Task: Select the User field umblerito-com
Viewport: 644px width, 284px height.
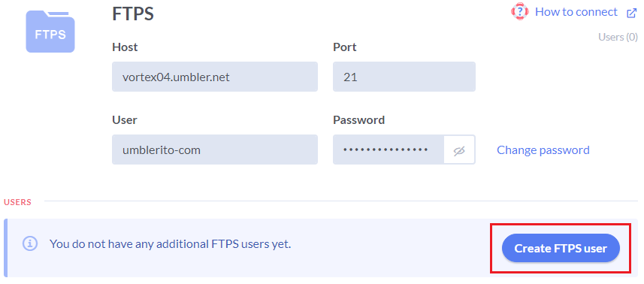Action: (215, 150)
